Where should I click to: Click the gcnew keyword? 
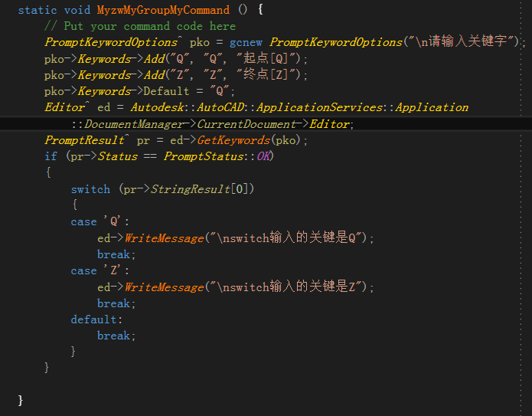[246, 42]
